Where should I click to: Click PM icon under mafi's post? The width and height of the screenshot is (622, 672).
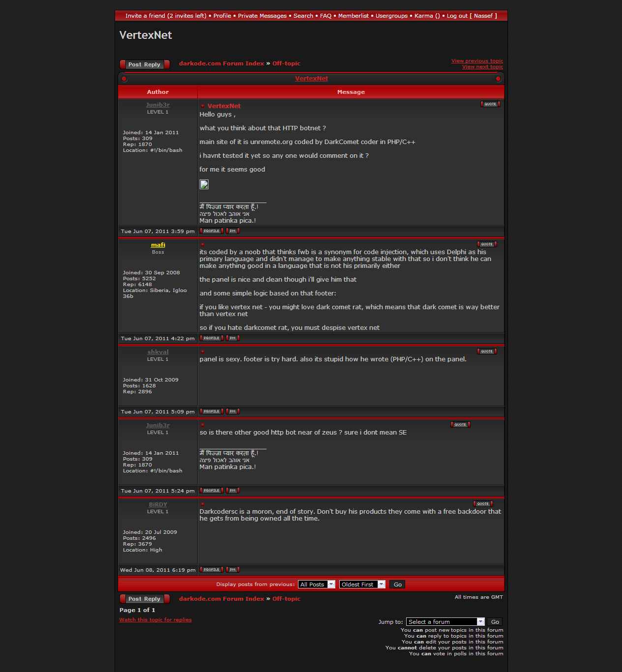(x=233, y=338)
